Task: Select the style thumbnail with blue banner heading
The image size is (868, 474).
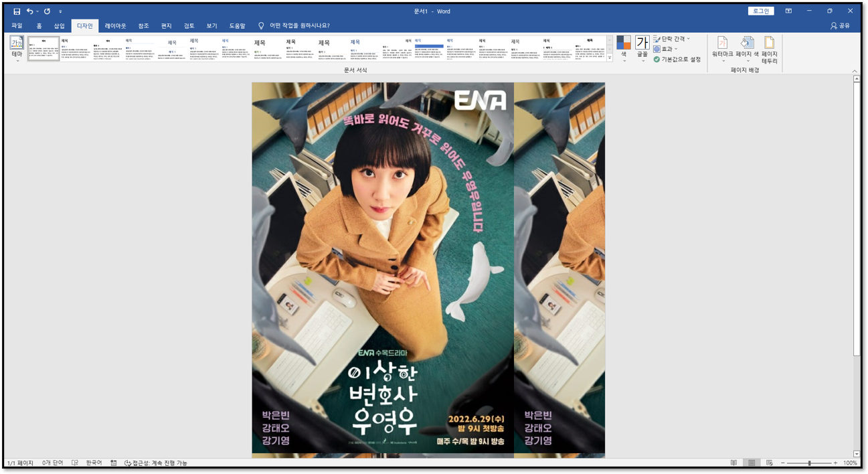Action: (x=429, y=49)
